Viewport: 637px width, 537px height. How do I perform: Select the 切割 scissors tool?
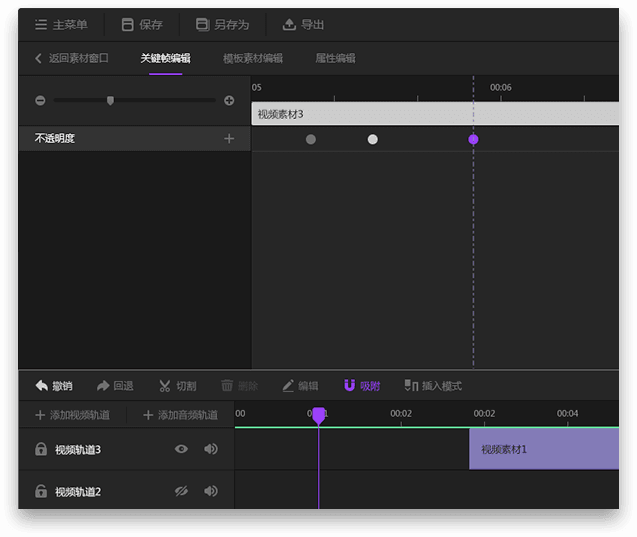pos(165,386)
